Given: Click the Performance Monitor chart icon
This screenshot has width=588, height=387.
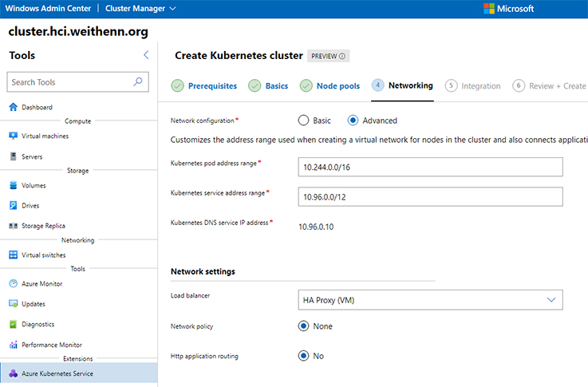Looking at the screenshot, I should (13, 345).
